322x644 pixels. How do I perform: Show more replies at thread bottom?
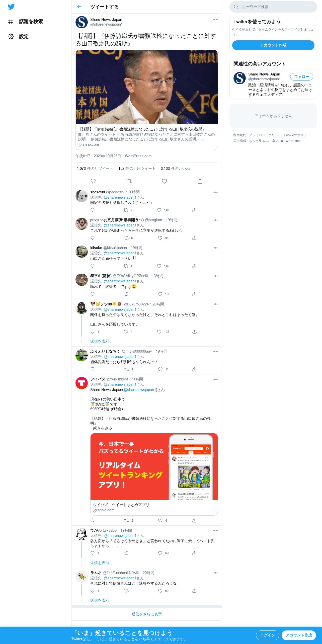pos(147,614)
